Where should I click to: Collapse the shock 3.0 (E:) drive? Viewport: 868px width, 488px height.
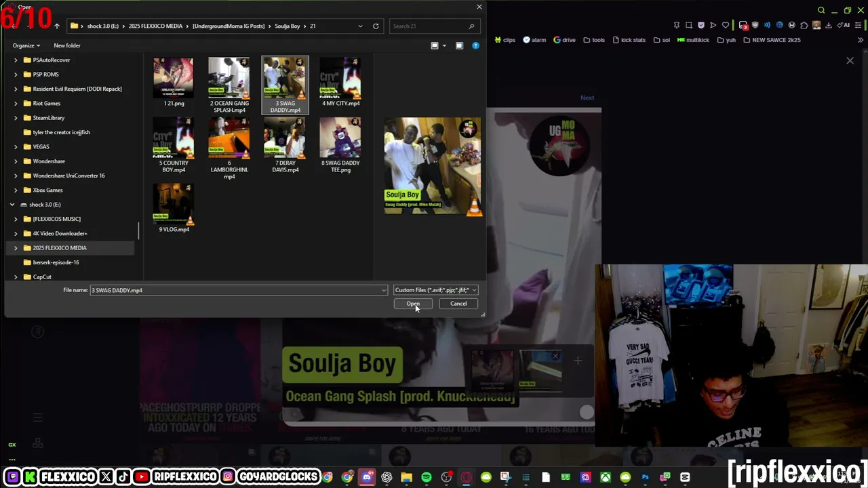(x=12, y=205)
